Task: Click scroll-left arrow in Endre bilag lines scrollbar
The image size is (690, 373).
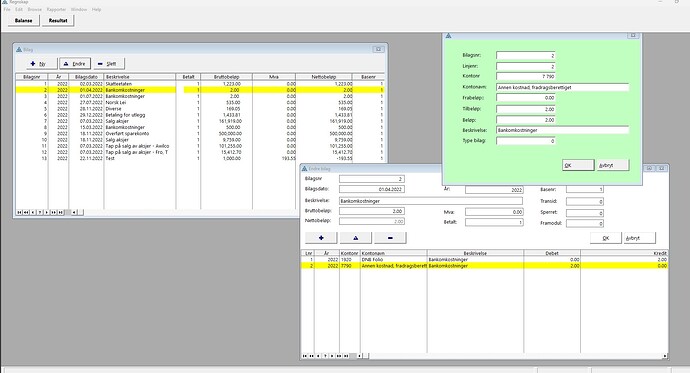Action: click(x=359, y=356)
